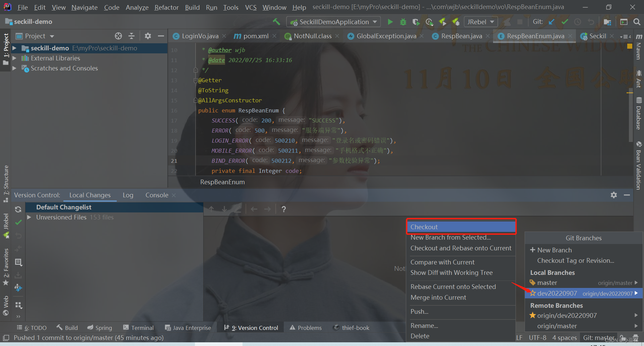This screenshot has width=644, height=346.
Task: Click the Git commit checkmark icon
Action: pos(565,22)
